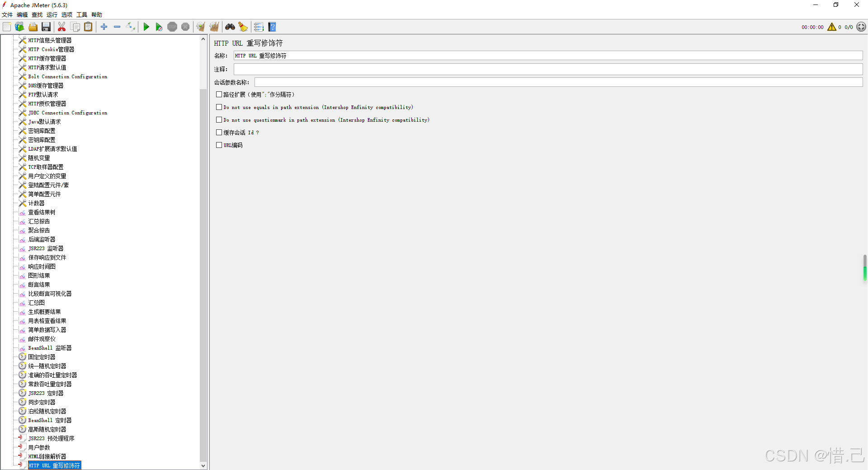Save test plan with floppy disk icon

point(46,27)
